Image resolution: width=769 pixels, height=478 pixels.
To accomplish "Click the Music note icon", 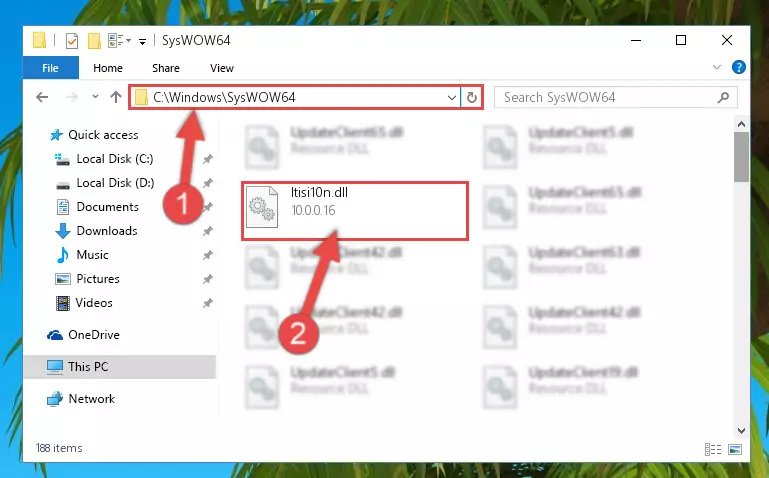I will (63, 255).
